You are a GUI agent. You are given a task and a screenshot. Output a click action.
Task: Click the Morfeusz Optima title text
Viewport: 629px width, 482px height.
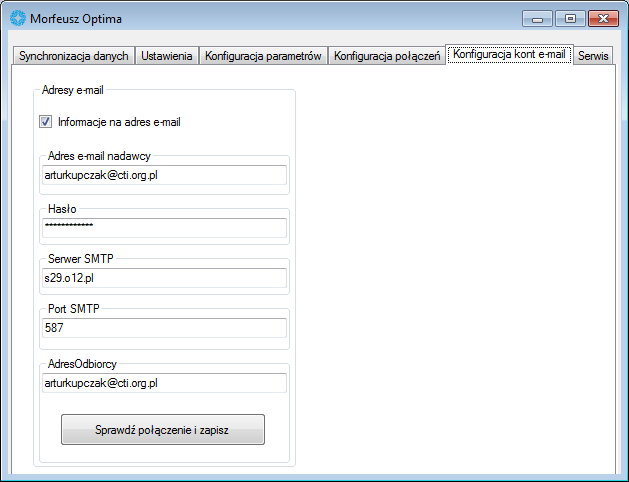point(76,19)
